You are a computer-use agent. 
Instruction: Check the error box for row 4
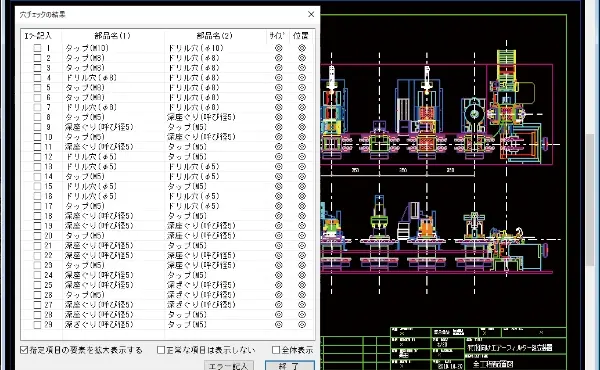37,77
